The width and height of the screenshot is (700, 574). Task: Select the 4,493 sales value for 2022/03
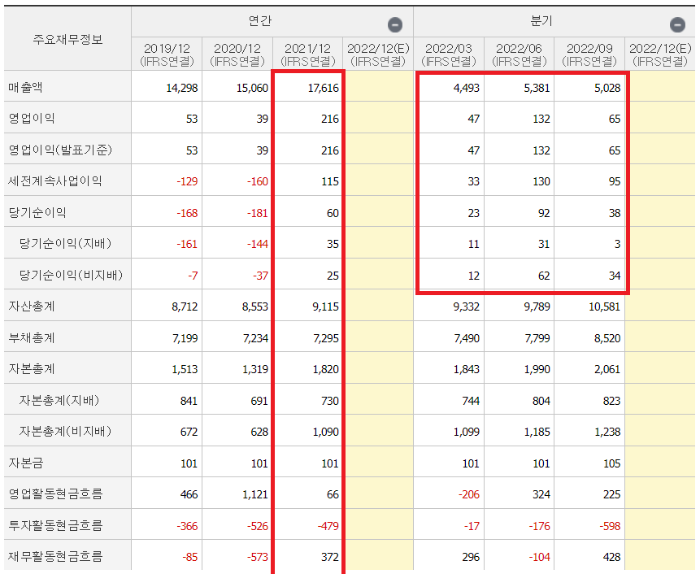point(466,88)
